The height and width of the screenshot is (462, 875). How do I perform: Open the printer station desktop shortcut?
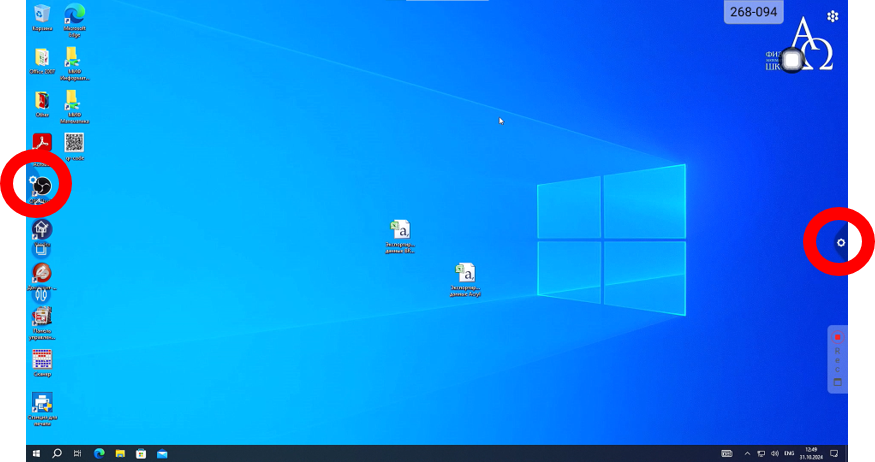42,403
